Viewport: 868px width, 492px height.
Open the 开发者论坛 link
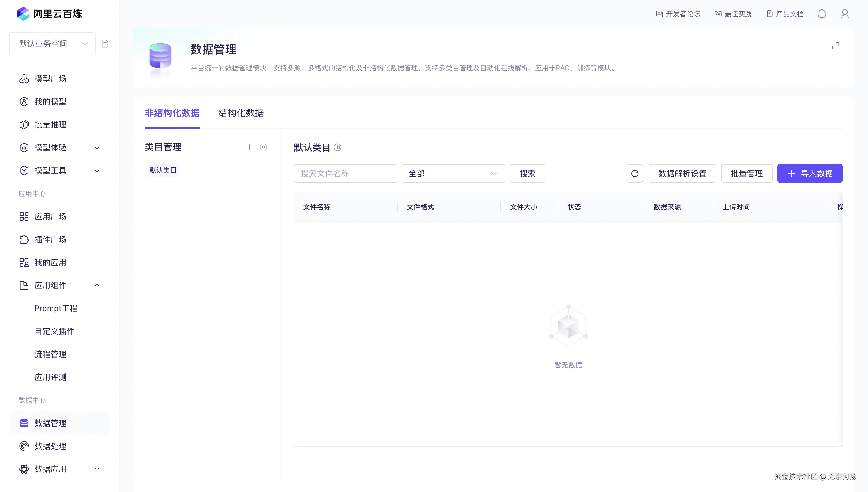678,14
